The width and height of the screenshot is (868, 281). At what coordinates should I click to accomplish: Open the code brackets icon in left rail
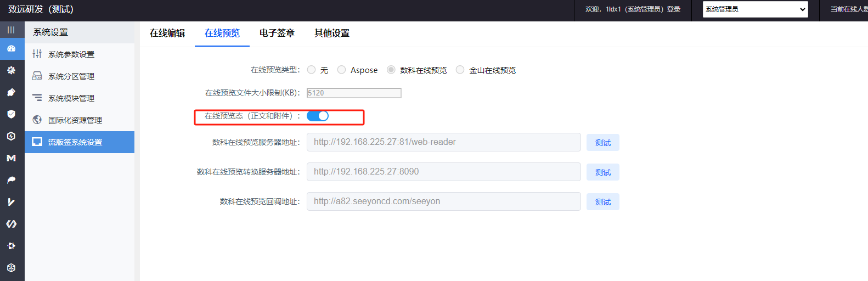point(11,224)
